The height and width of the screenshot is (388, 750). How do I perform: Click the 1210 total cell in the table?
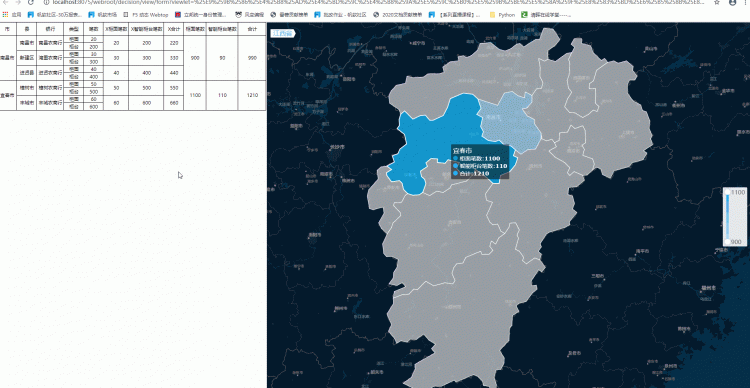[x=252, y=95]
